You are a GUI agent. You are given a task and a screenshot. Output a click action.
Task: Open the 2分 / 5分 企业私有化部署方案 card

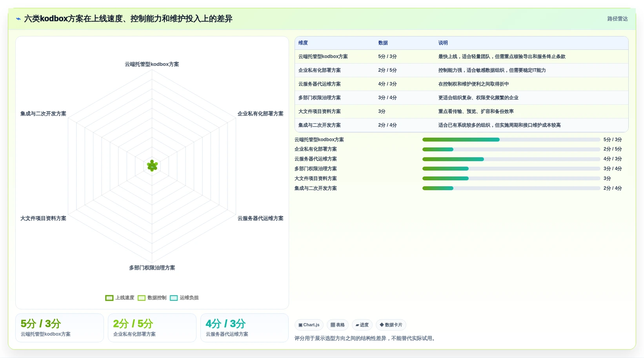point(152,328)
